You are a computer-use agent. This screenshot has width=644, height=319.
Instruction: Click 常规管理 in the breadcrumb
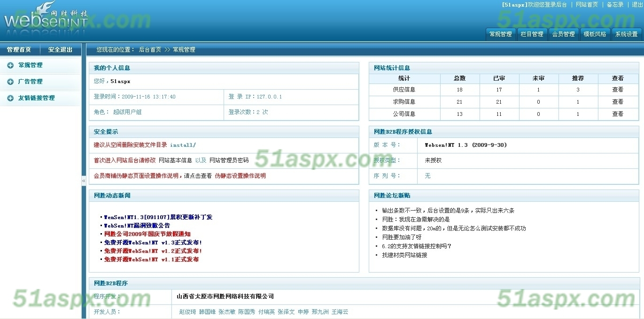184,50
